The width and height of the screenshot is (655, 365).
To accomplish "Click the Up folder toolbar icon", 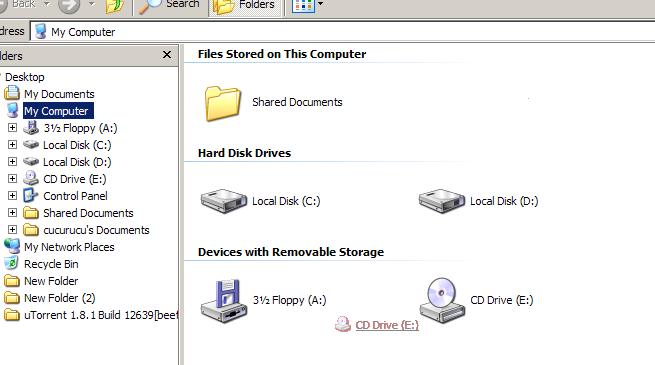I will (x=114, y=6).
